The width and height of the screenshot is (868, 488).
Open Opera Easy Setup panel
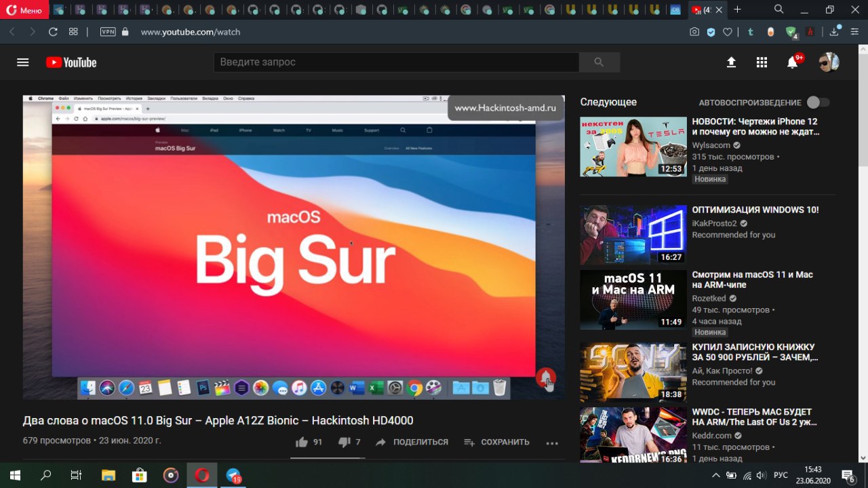pyautogui.click(x=854, y=32)
